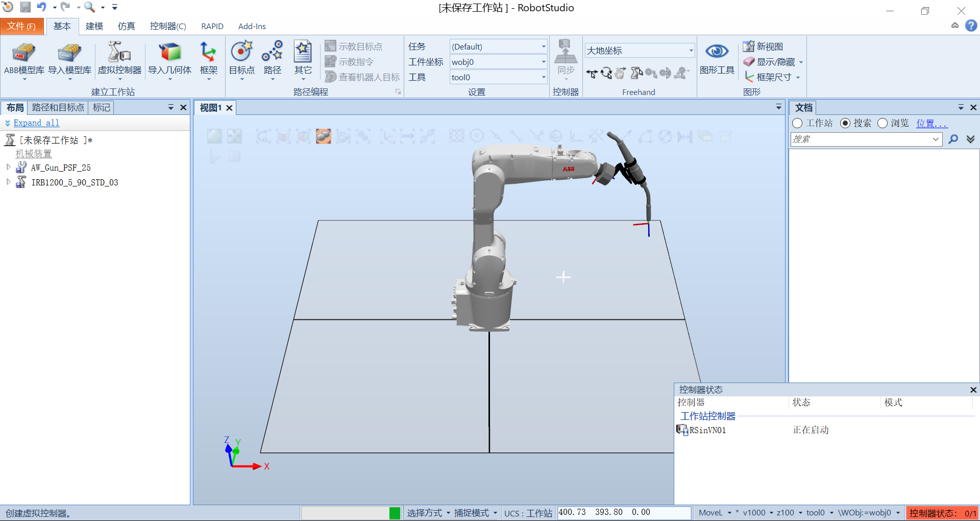Viewport: 980px width, 521px height.
Task: Select the Freehand move tool
Action: [592, 74]
